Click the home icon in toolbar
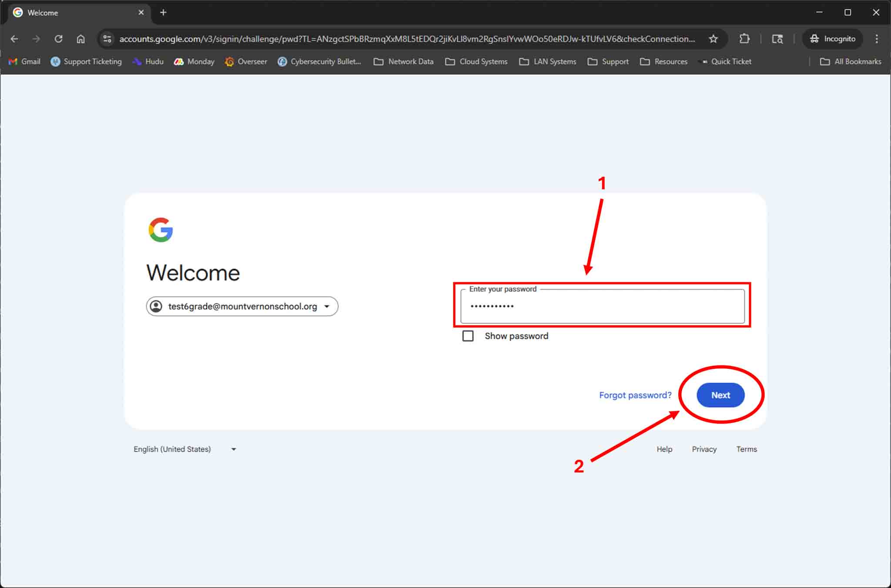This screenshot has width=891, height=588. tap(80, 39)
